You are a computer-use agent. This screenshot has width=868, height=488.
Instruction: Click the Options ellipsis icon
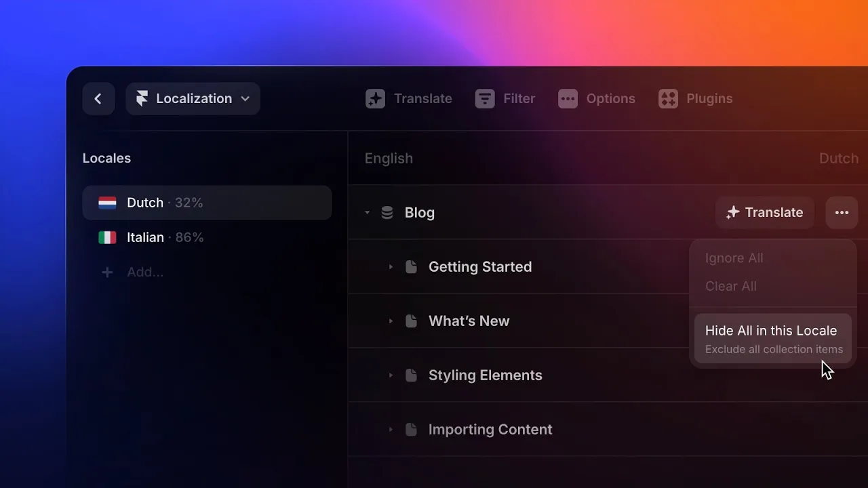(568, 99)
